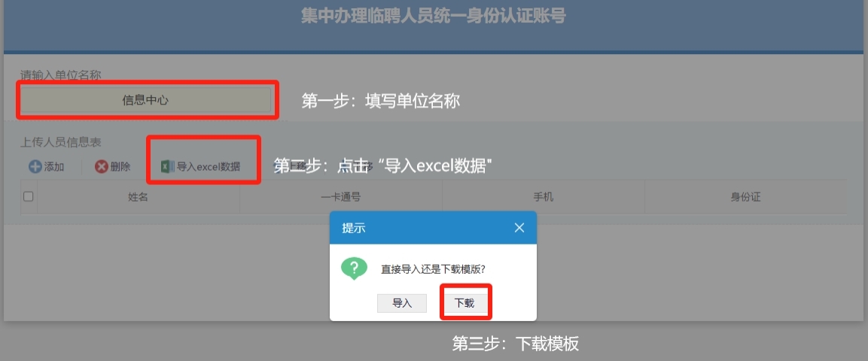Viewport: 868px width, 361px height.
Task: Close the 提示 dialog with the X
Action: (x=519, y=228)
